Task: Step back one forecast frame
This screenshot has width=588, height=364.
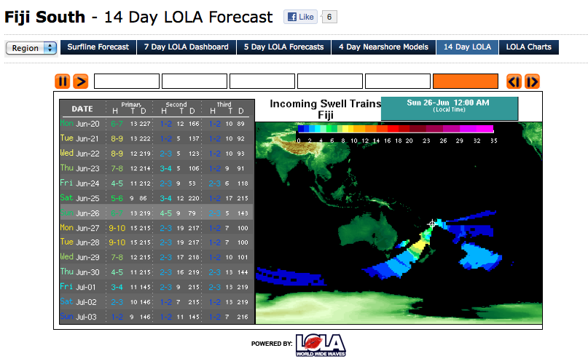Action: coord(514,82)
